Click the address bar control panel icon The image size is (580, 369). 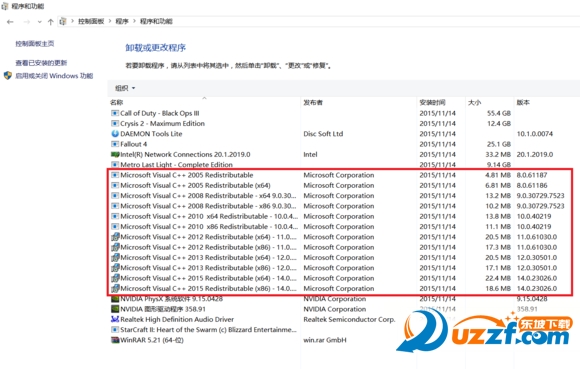coord(63,21)
